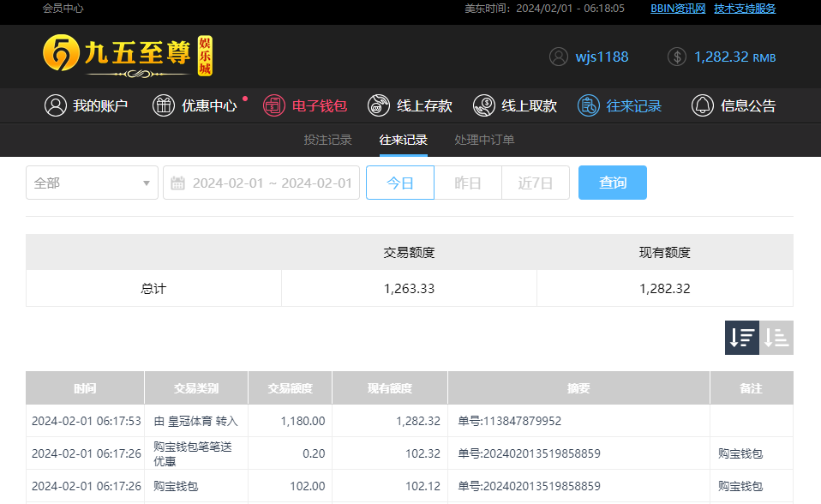Screen dimensions: 821x504
Task: Open the BBIN资讯网 link
Action: (x=678, y=9)
